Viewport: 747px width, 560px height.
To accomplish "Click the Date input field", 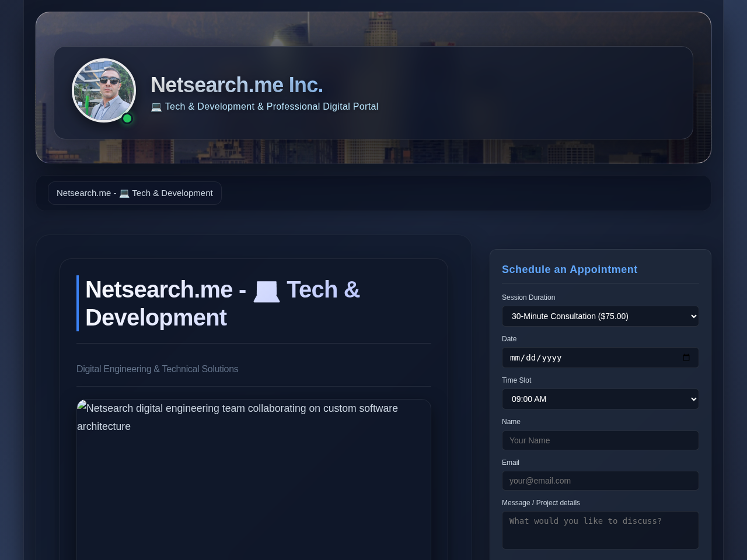I will click(x=600, y=358).
